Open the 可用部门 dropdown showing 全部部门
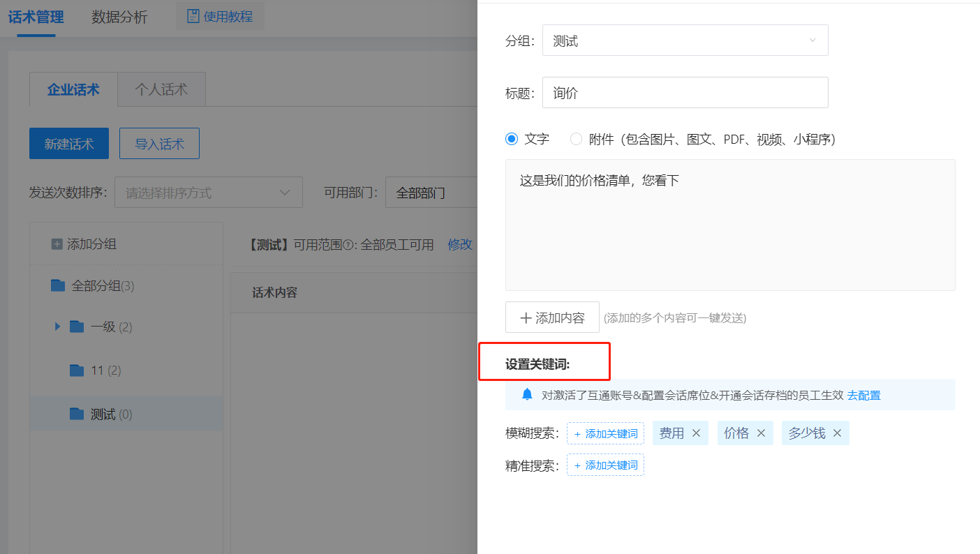The image size is (980, 554). coord(431,193)
